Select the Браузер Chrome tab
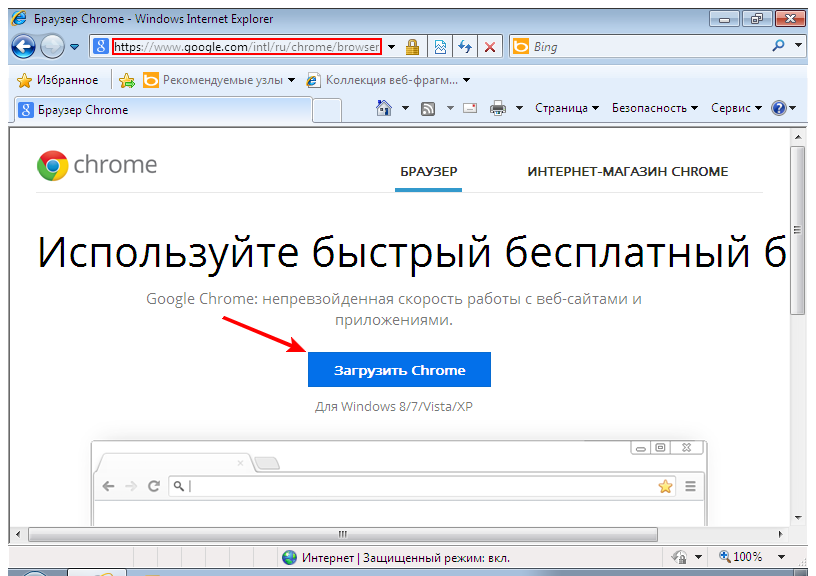This screenshot has height=576, width=816. [163, 110]
